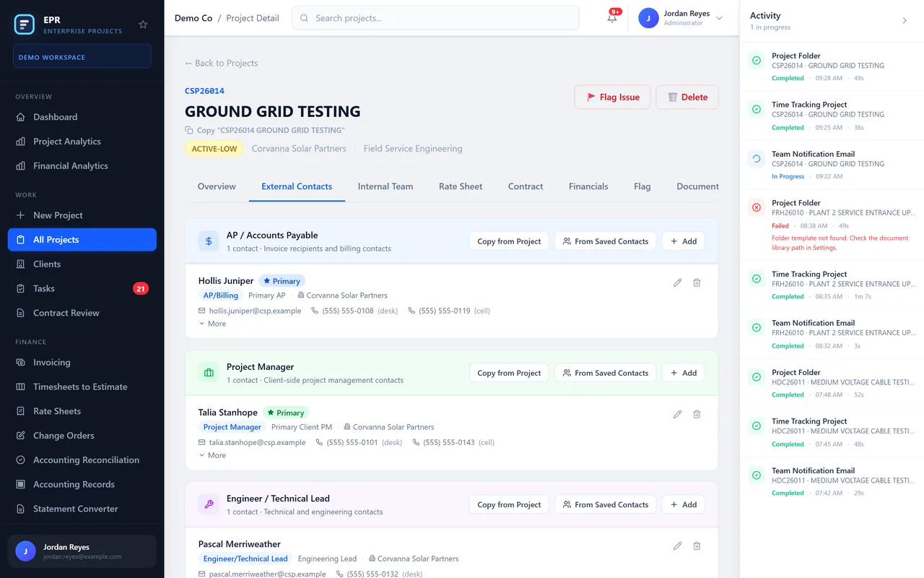Click the Search projects field
924x578 pixels.
435,18
